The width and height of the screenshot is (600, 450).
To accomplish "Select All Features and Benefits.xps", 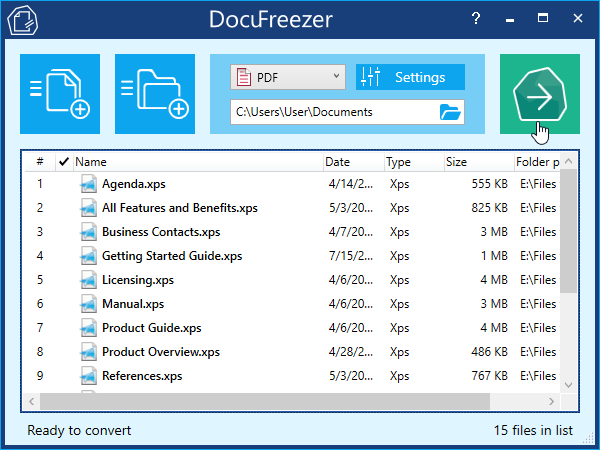I will point(179,208).
